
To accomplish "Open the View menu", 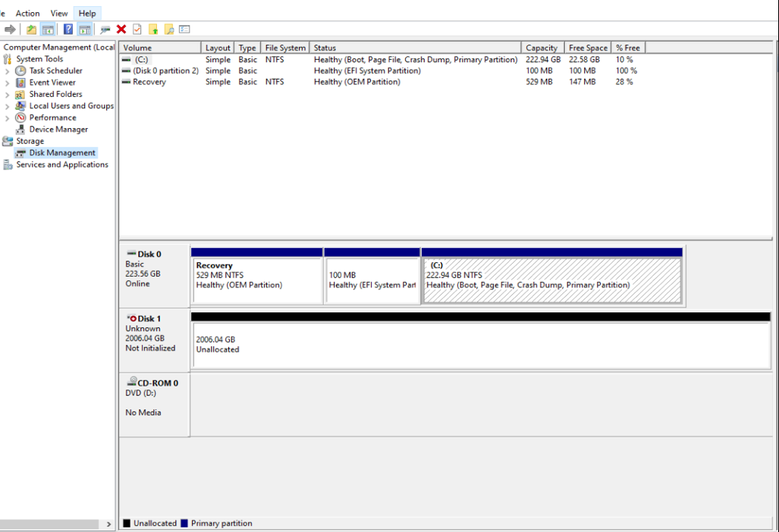I will coord(59,14).
